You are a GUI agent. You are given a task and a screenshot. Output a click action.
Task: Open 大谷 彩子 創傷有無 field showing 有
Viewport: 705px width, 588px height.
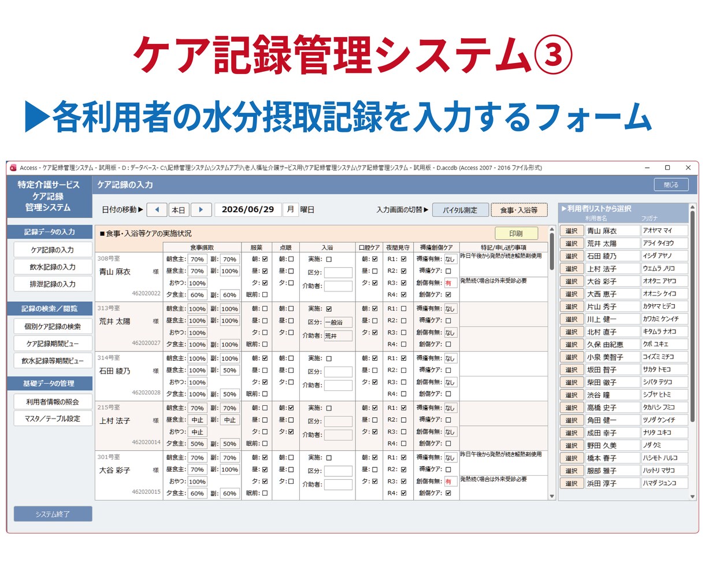point(450,481)
